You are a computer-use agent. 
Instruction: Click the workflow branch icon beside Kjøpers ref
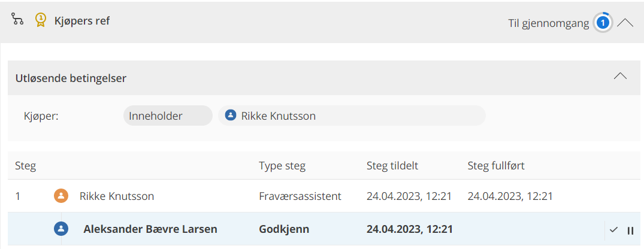pyautogui.click(x=17, y=19)
